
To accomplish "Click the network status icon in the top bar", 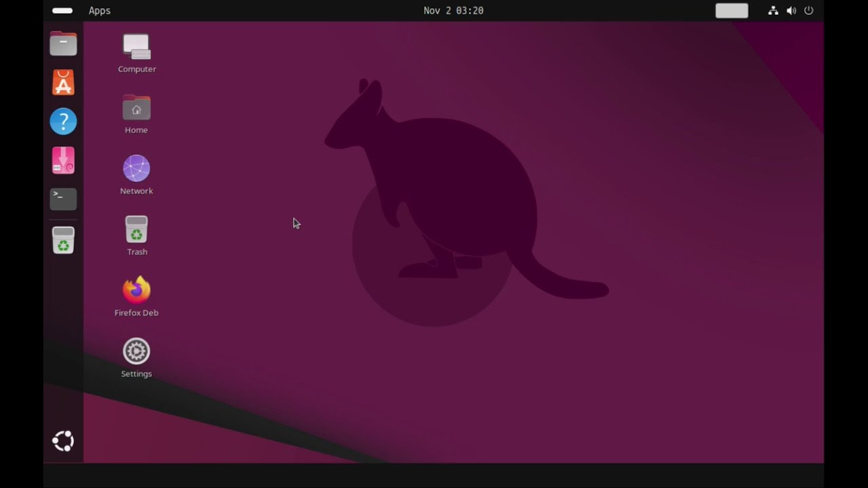I will pos(773,11).
